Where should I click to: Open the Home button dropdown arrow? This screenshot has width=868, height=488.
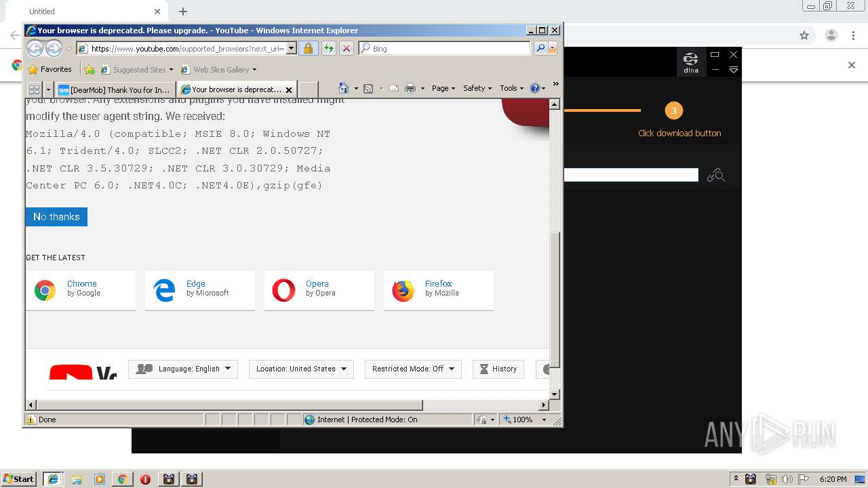356,88
